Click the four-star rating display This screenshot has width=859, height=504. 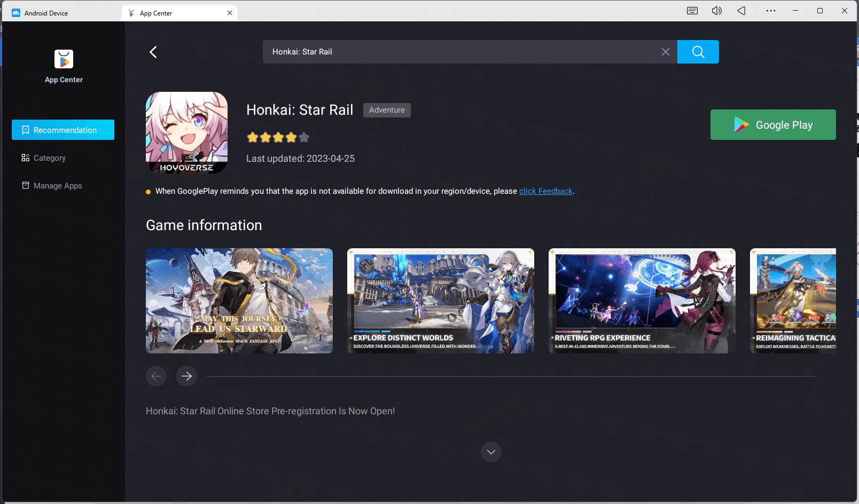pos(278,138)
